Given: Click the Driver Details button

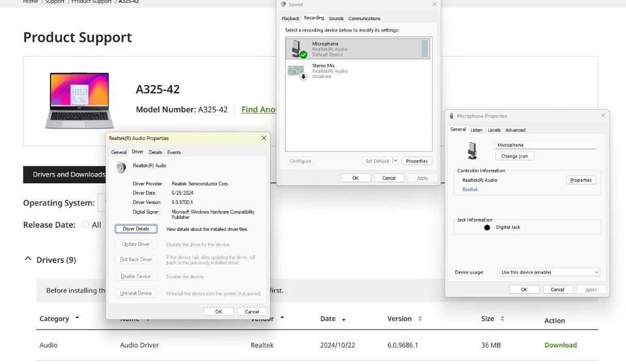Looking at the screenshot, I should 136,229.
